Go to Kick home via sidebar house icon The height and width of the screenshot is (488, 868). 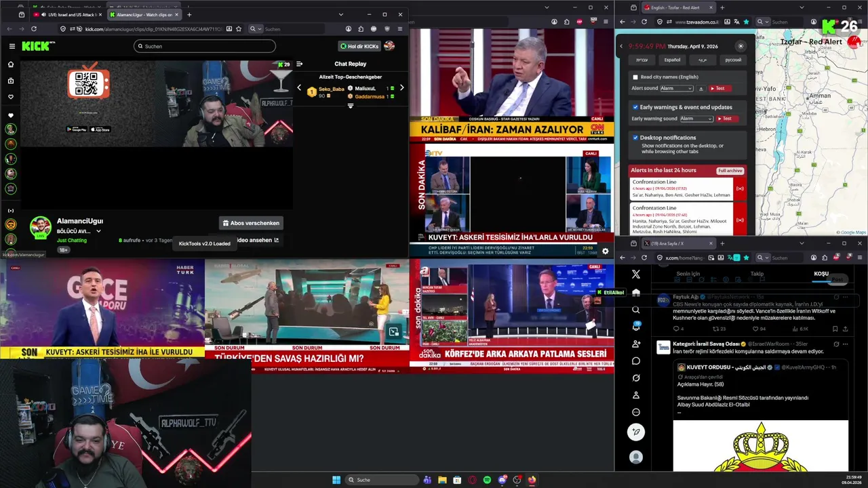(10, 64)
